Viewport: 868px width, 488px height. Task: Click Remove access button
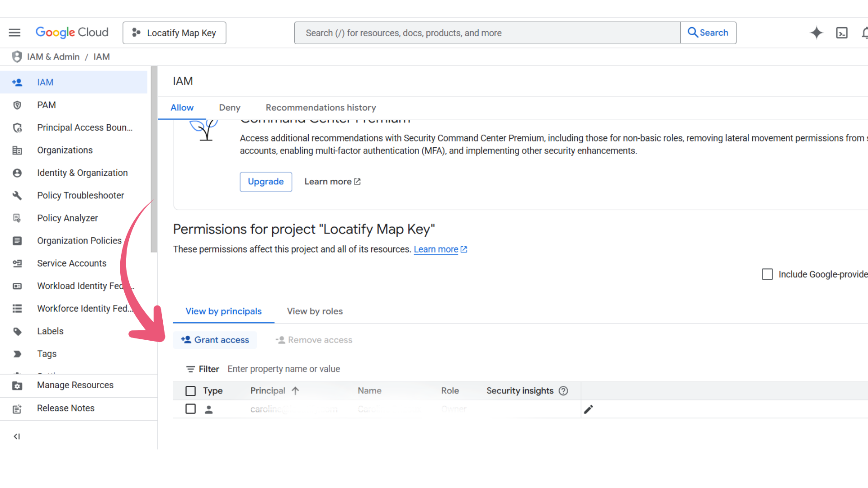(x=314, y=340)
